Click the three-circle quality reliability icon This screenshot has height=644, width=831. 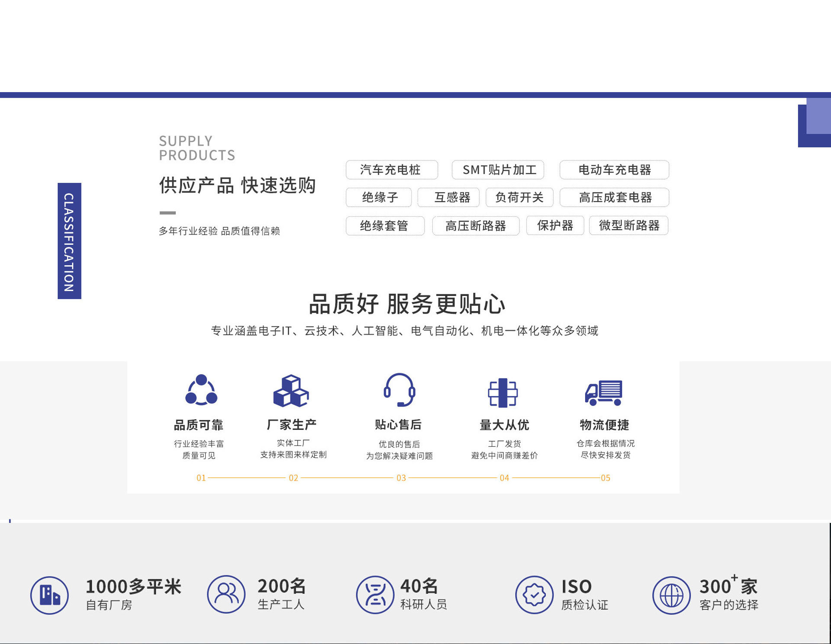coord(201,390)
